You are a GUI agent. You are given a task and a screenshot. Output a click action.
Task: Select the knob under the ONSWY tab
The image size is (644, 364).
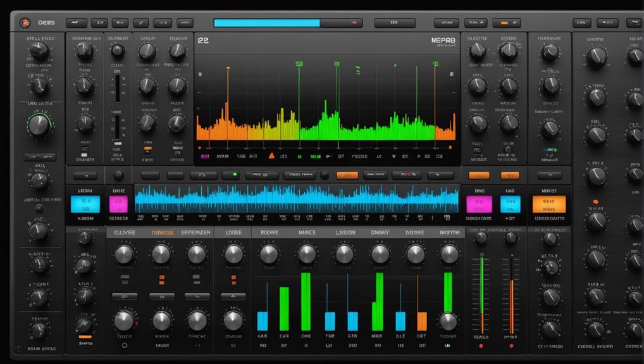pyautogui.click(x=380, y=254)
